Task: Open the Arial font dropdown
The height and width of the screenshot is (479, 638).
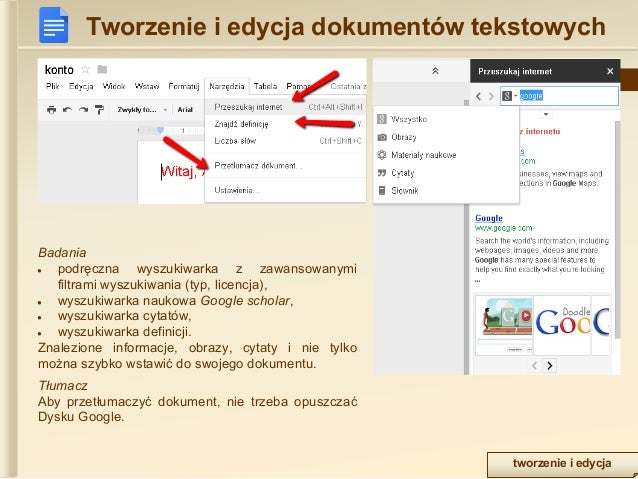Action: 185,110
